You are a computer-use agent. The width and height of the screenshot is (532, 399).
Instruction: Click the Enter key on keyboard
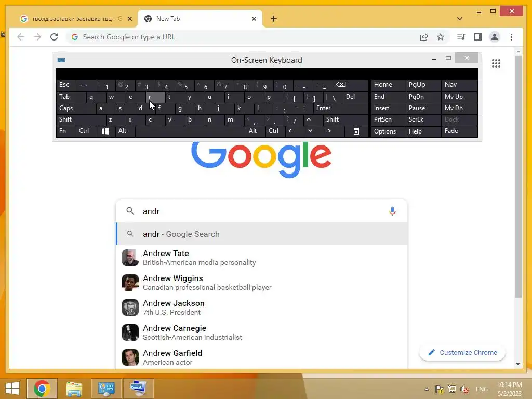click(x=341, y=108)
